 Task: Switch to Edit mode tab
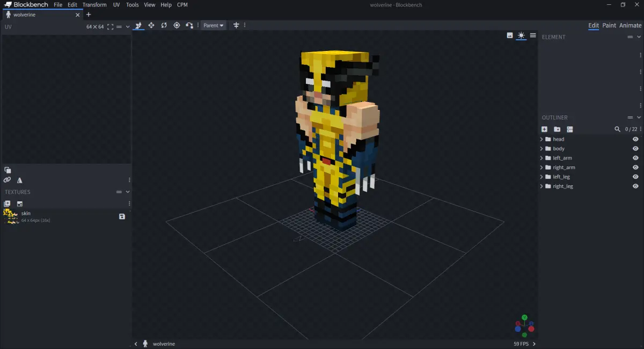594,25
